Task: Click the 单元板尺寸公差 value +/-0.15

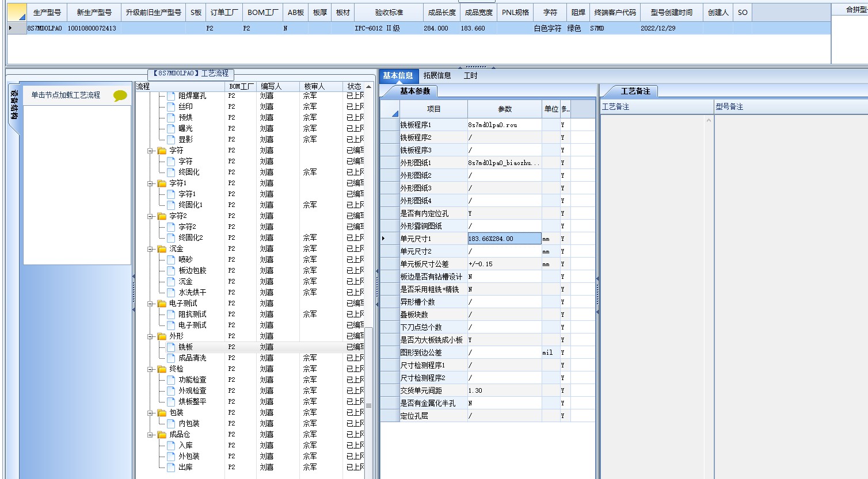Action: coord(505,264)
